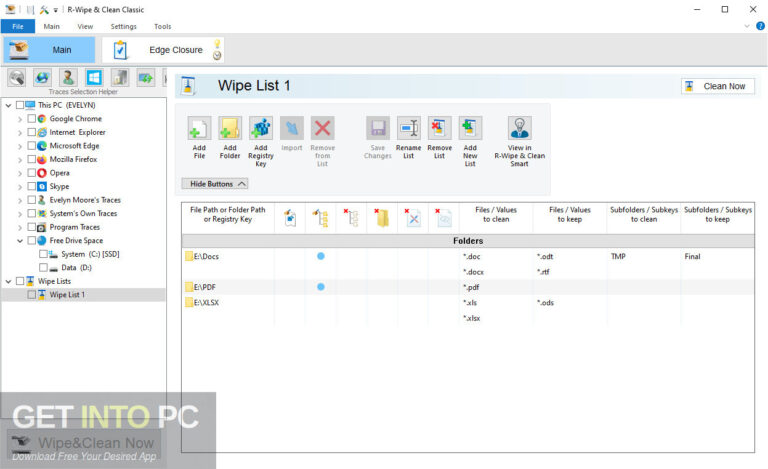768x469 pixels.
Task: Open the Main menu in menu bar
Action: (x=51, y=26)
